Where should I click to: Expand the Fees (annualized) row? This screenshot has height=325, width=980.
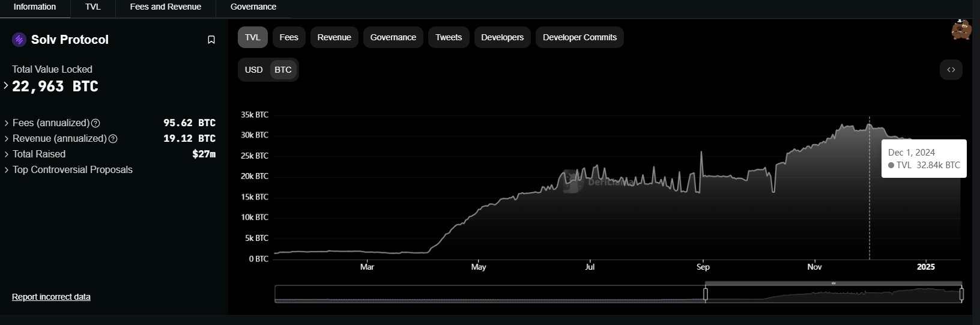[7, 123]
